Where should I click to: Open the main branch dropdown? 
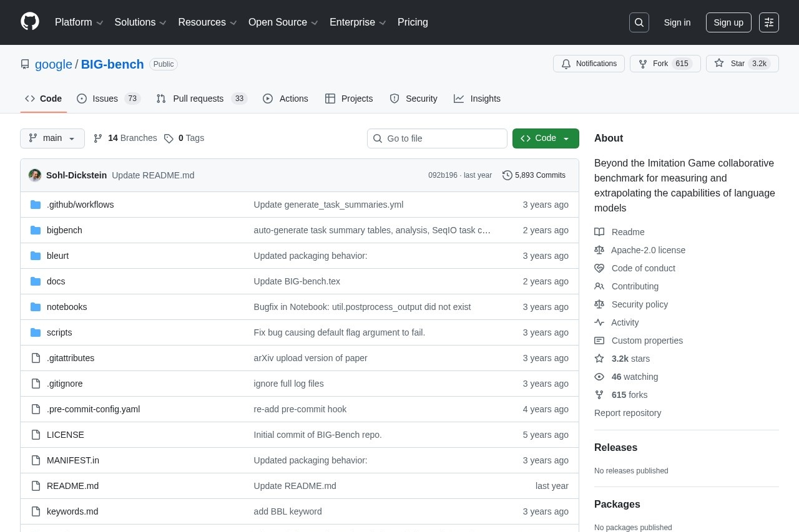[52, 138]
